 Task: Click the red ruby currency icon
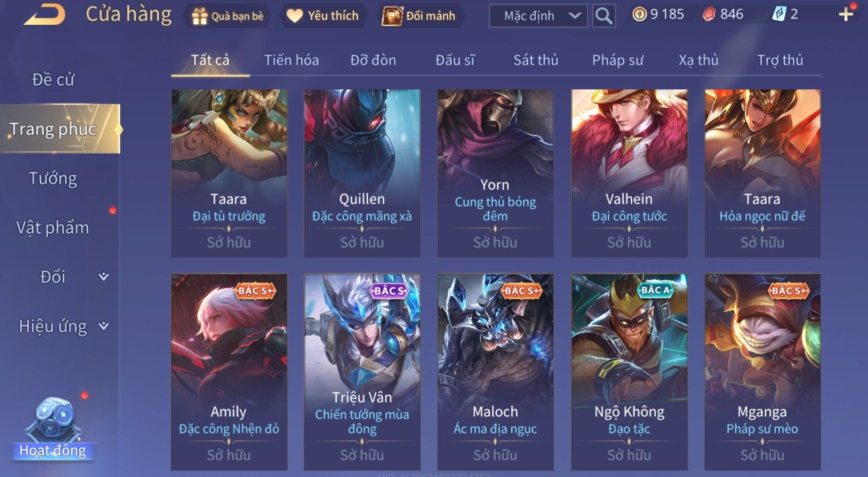tap(709, 14)
